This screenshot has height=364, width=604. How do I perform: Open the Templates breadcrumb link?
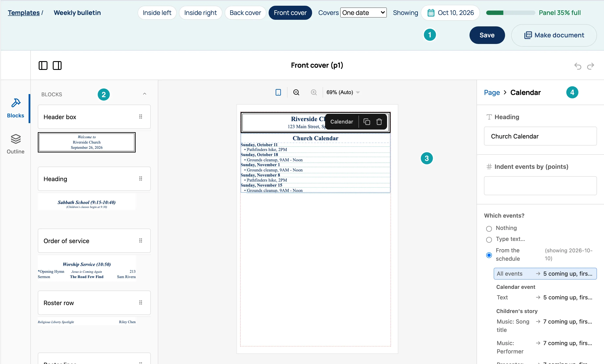coord(24,13)
